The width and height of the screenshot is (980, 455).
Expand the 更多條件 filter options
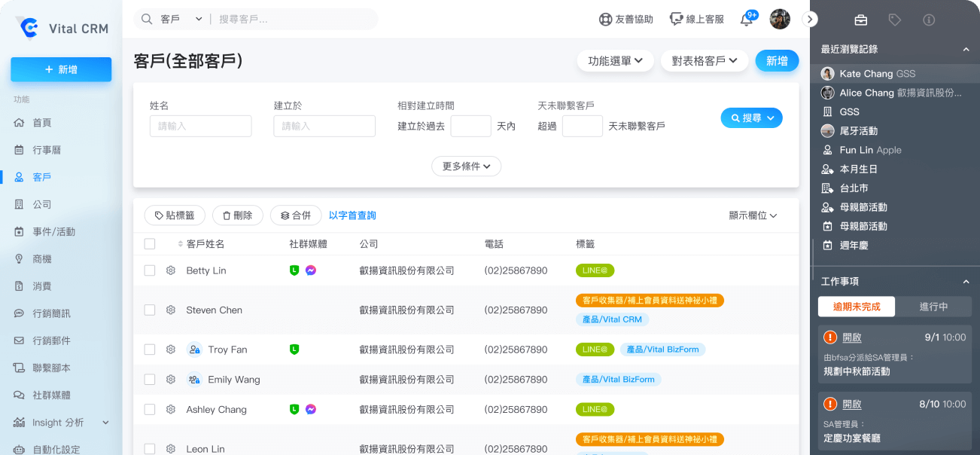(x=466, y=166)
